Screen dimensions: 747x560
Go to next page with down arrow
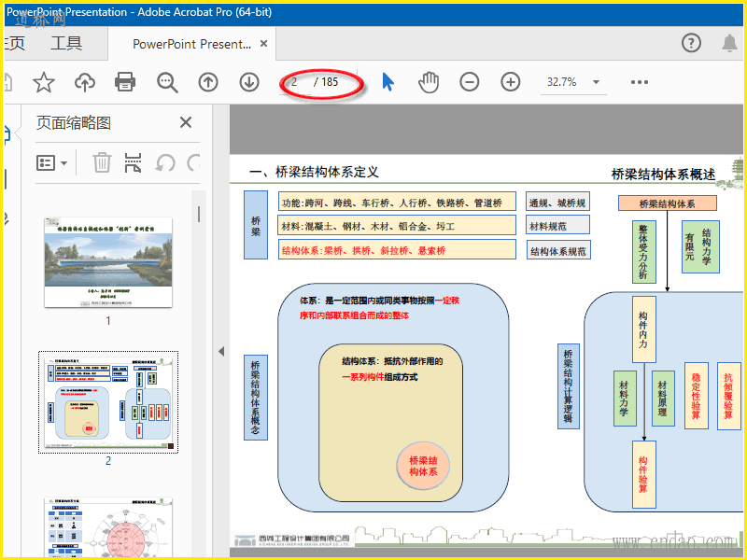pyautogui.click(x=249, y=82)
